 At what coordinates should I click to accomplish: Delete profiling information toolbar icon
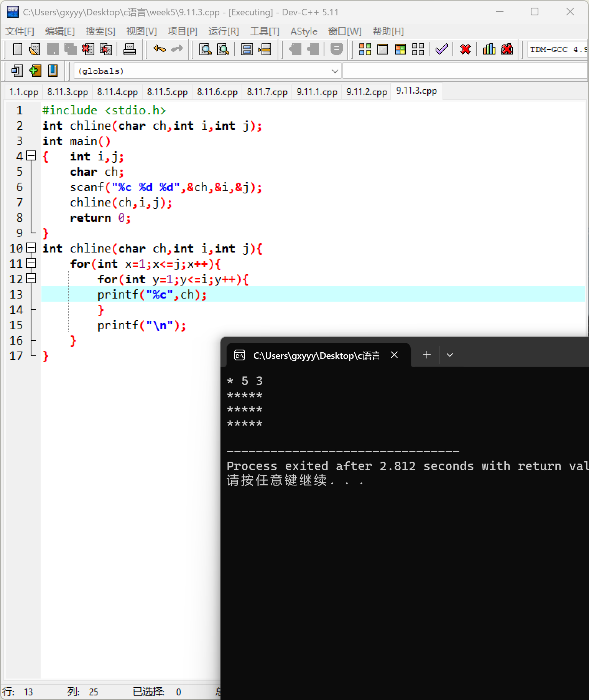[507, 49]
